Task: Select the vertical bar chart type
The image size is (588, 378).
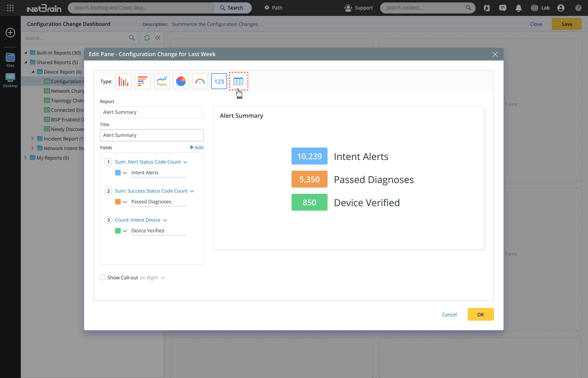Action: [x=123, y=81]
